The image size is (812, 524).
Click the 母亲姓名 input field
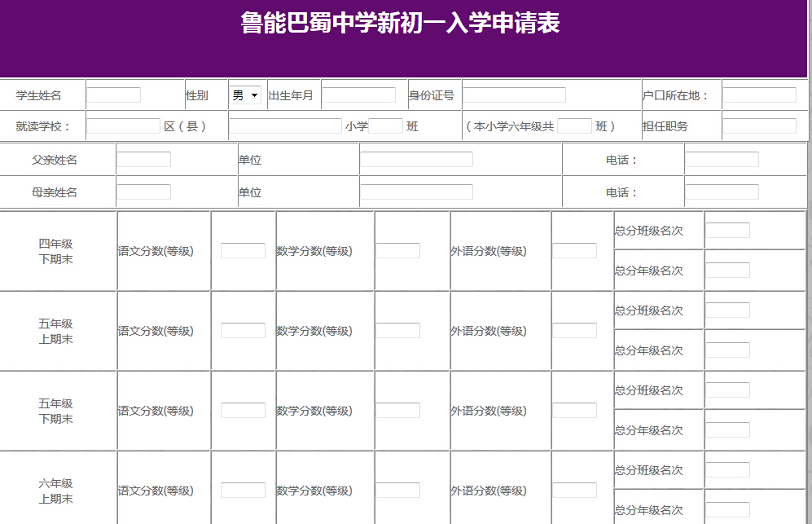143,192
